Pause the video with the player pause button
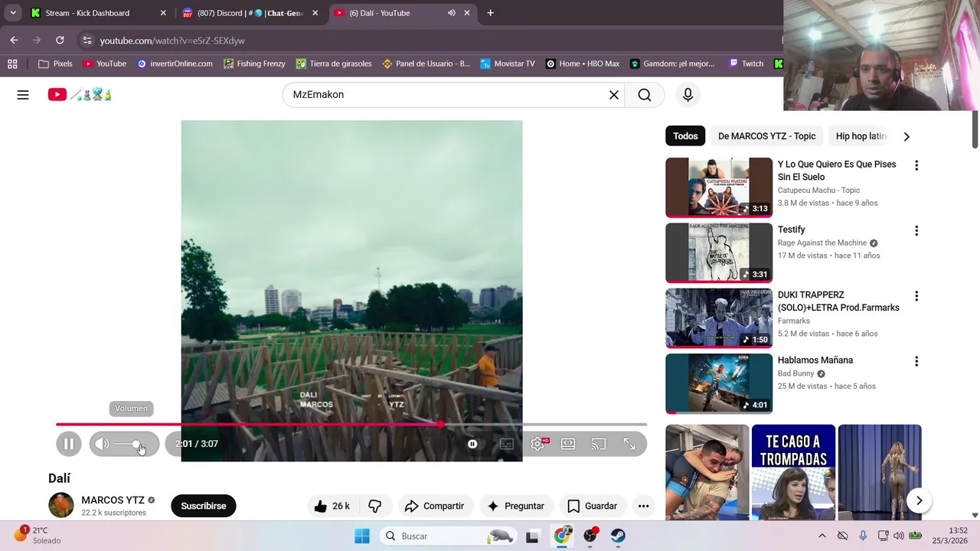 (x=69, y=444)
